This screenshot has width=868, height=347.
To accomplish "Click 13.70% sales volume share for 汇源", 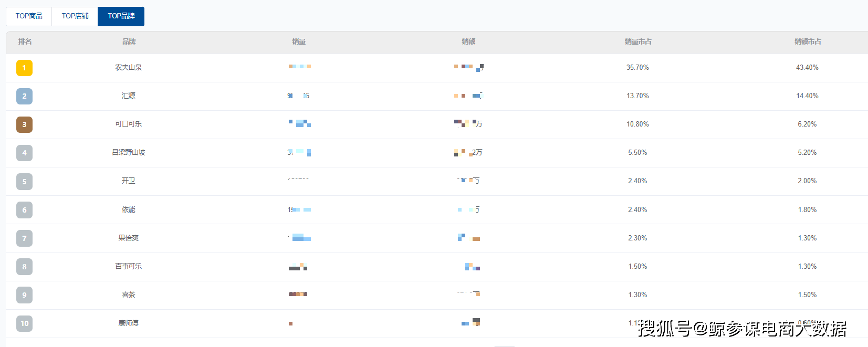I will pyautogui.click(x=637, y=96).
